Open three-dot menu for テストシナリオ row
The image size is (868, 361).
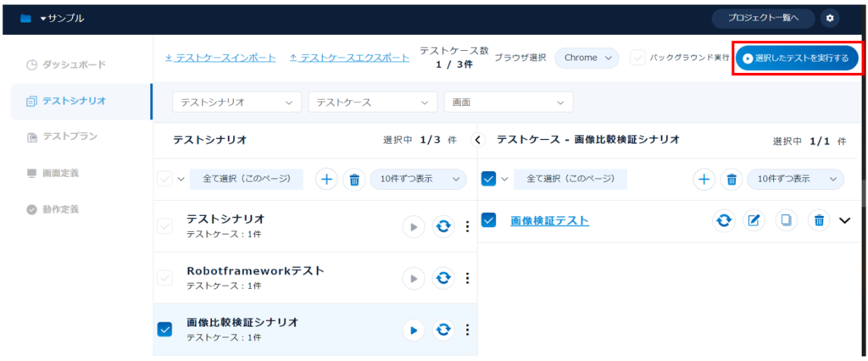[x=467, y=226]
